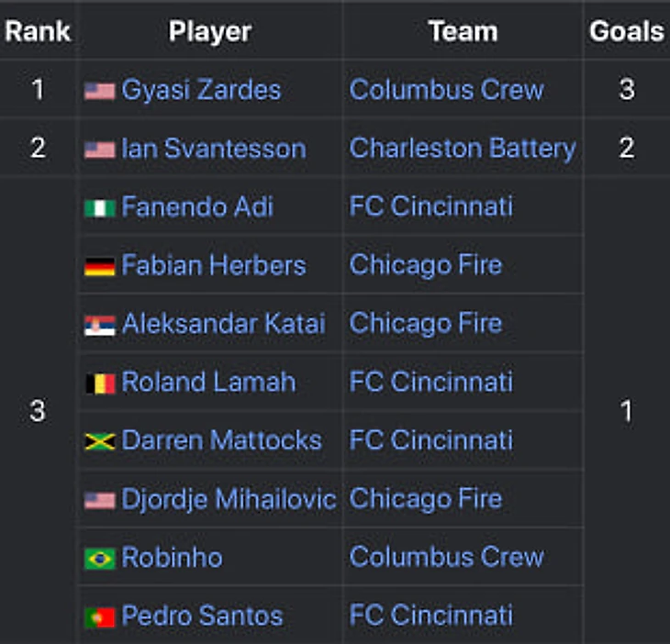Click the Rank column header
The image size is (670, 644).
point(38,31)
